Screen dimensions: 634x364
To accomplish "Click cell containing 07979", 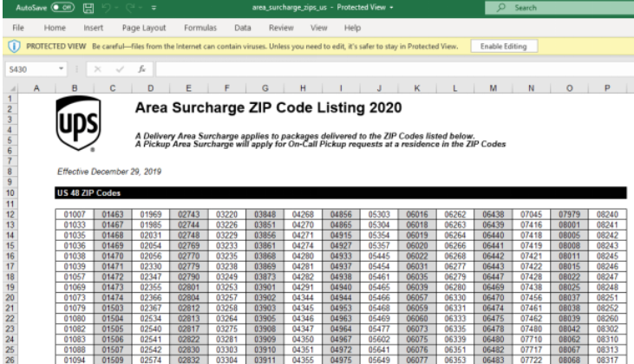I will 569,214.
